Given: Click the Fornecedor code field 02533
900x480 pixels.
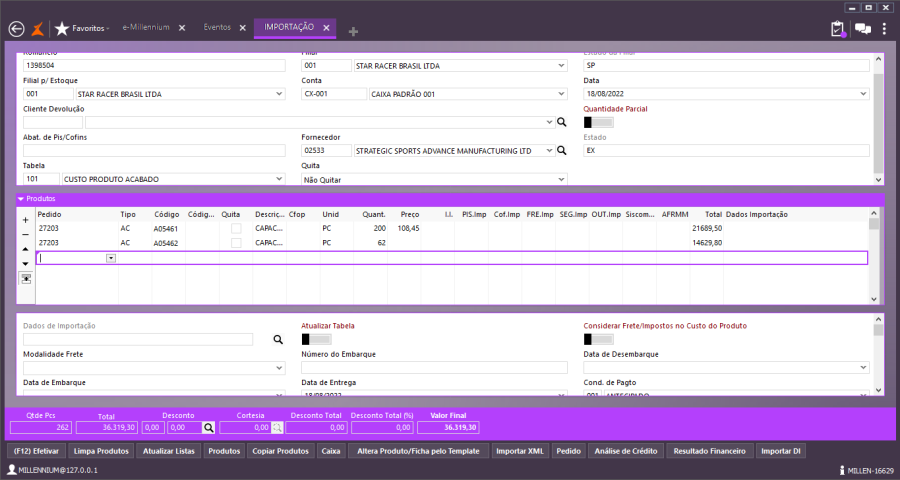Looking at the screenshot, I should coord(326,150).
